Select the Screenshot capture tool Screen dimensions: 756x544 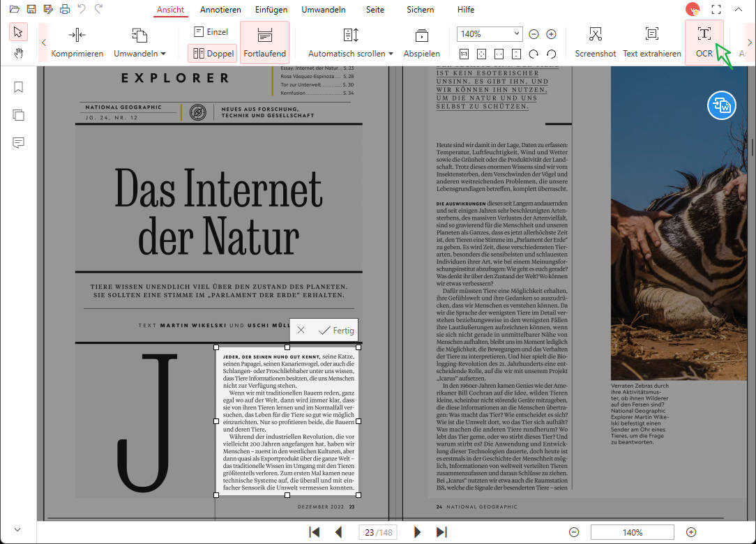(595, 40)
